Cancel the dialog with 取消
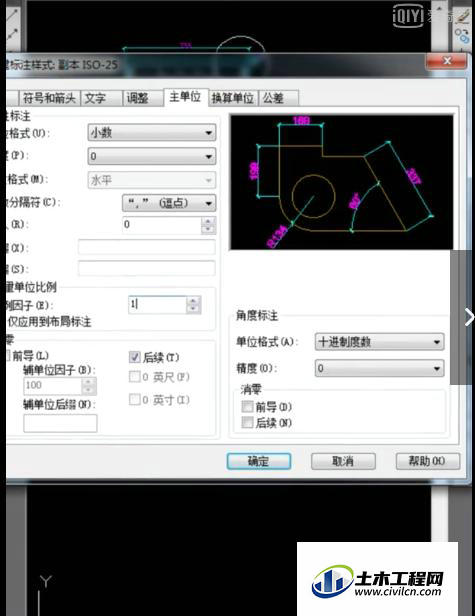This screenshot has height=616, width=475. pos(343,461)
